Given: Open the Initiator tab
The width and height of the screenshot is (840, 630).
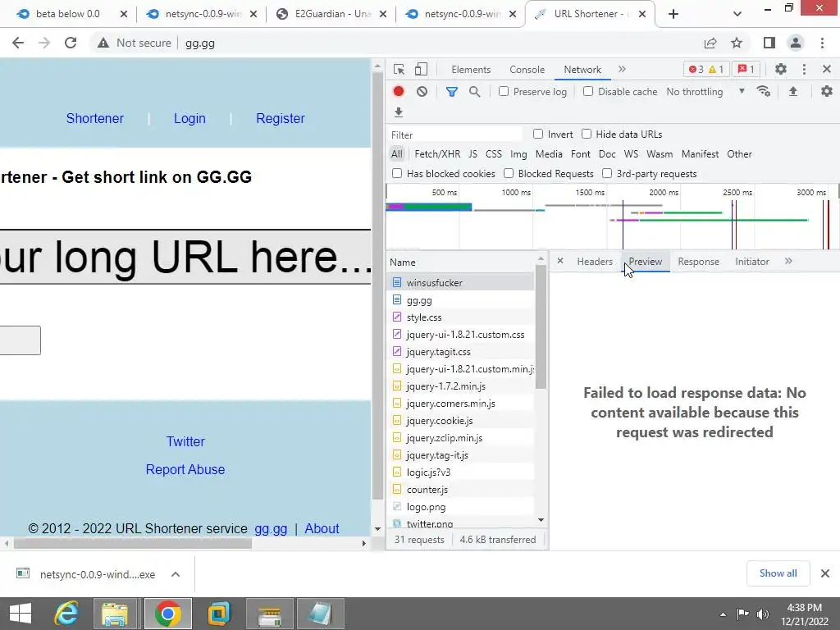Looking at the screenshot, I should pos(752,262).
